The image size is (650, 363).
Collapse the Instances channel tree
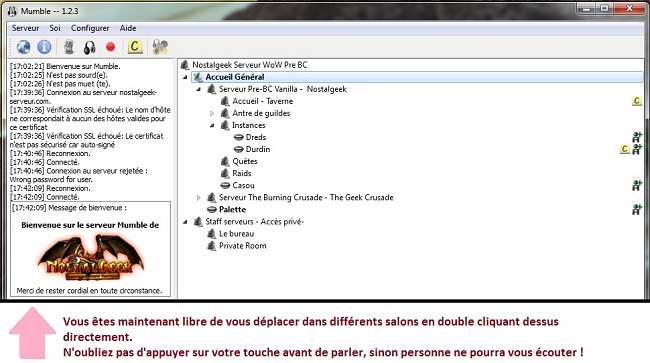point(212,125)
